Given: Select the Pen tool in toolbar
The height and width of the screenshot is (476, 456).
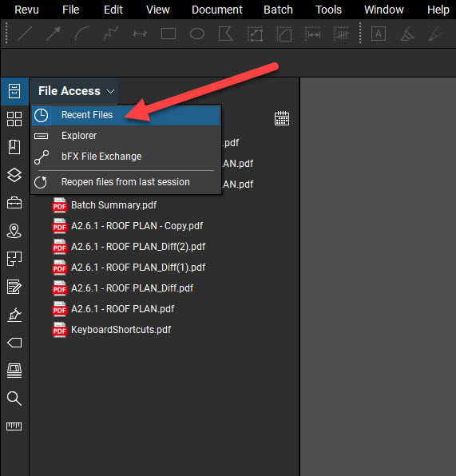Looking at the screenshot, I should [436, 34].
